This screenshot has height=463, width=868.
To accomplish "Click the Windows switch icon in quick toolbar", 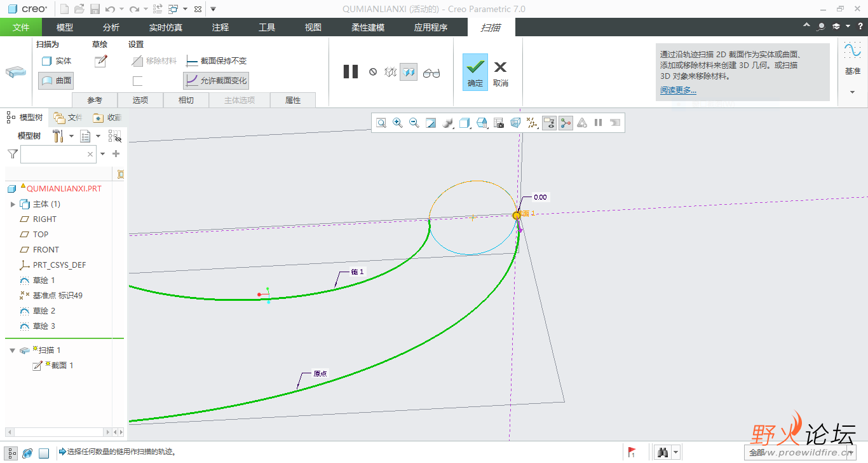I will (173, 9).
